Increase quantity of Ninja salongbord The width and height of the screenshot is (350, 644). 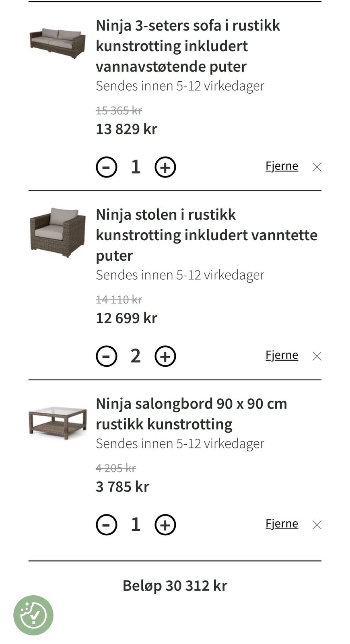click(165, 525)
